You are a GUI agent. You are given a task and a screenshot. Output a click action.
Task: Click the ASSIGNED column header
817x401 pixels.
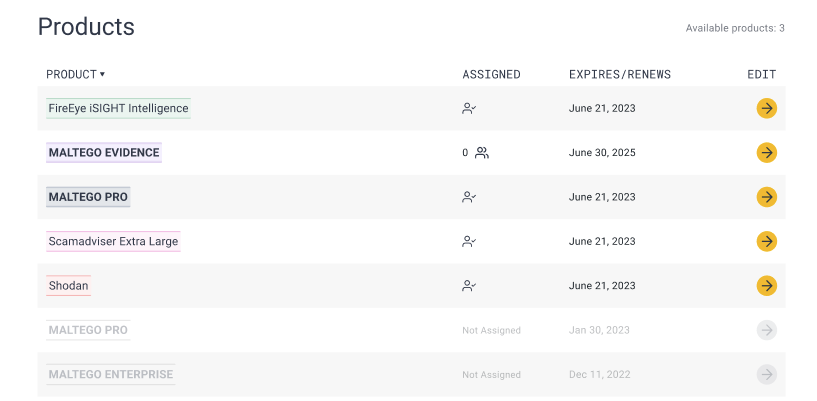[x=491, y=75]
